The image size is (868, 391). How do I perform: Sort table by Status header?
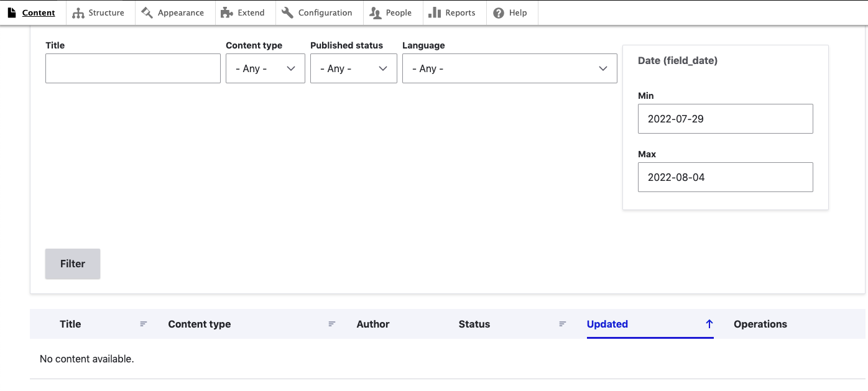474,324
